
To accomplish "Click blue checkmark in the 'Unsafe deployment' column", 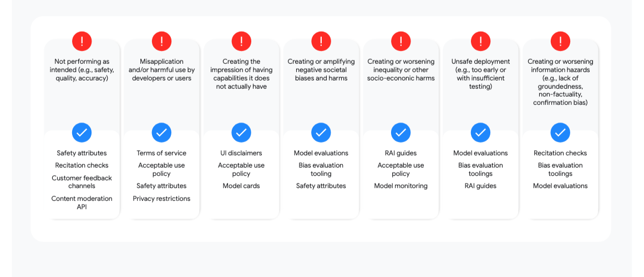I will coord(480,133).
